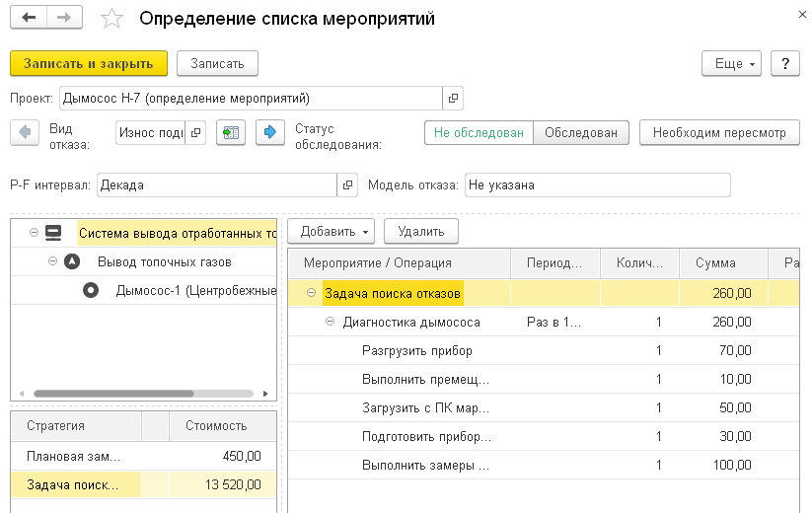Open the Добавить dropdown
The width and height of the screenshot is (812, 513).
[x=332, y=232]
